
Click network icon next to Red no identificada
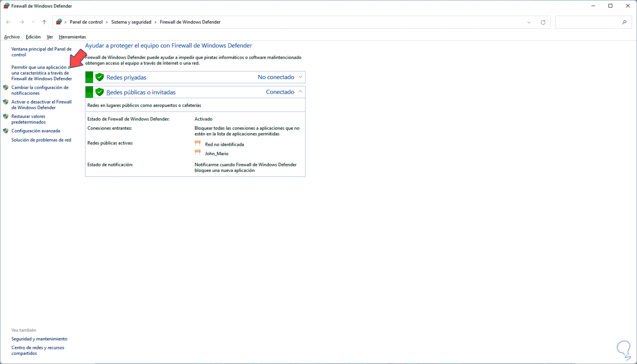pyautogui.click(x=198, y=143)
